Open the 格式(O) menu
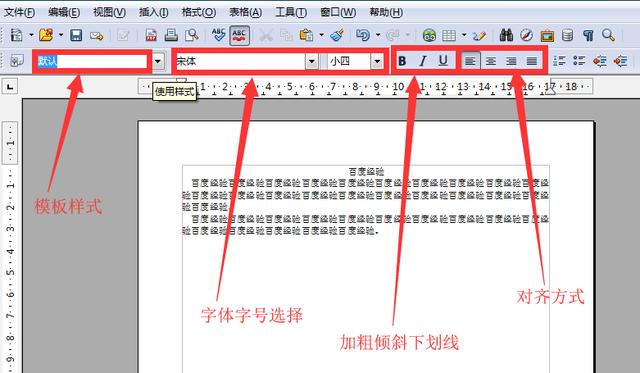640x373 pixels. click(x=198, y=12)
